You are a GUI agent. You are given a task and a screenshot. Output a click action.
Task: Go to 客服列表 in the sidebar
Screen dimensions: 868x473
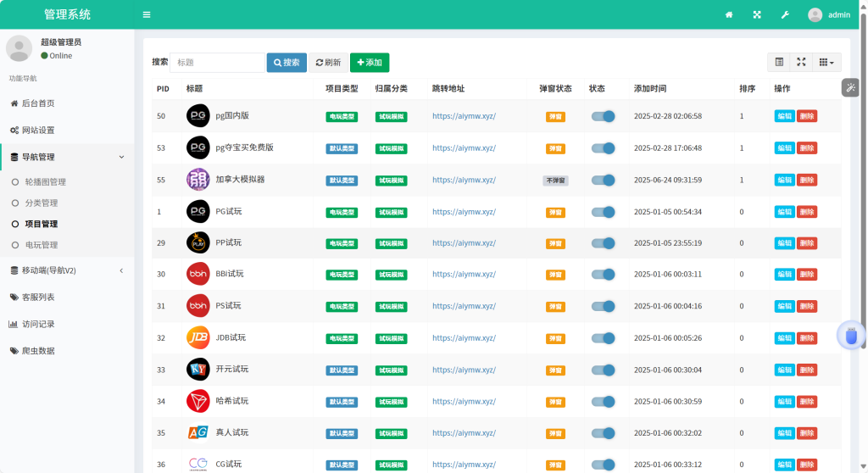(x=38, y=298)
